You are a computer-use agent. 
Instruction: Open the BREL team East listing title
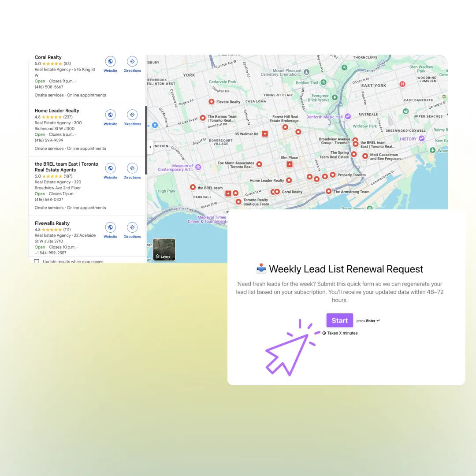coord(66,167)
